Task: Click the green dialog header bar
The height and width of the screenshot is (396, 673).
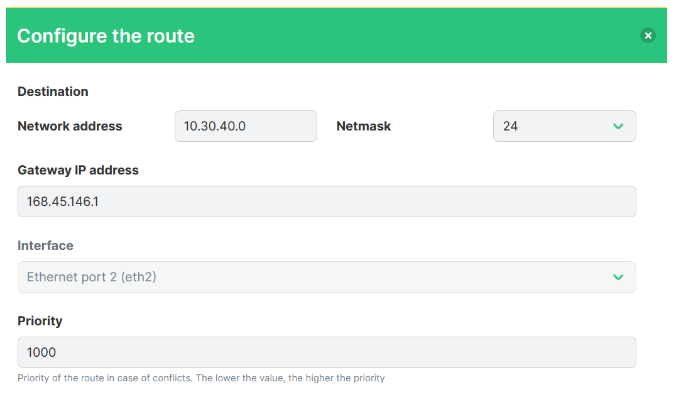Action: [x=336, y=35]
